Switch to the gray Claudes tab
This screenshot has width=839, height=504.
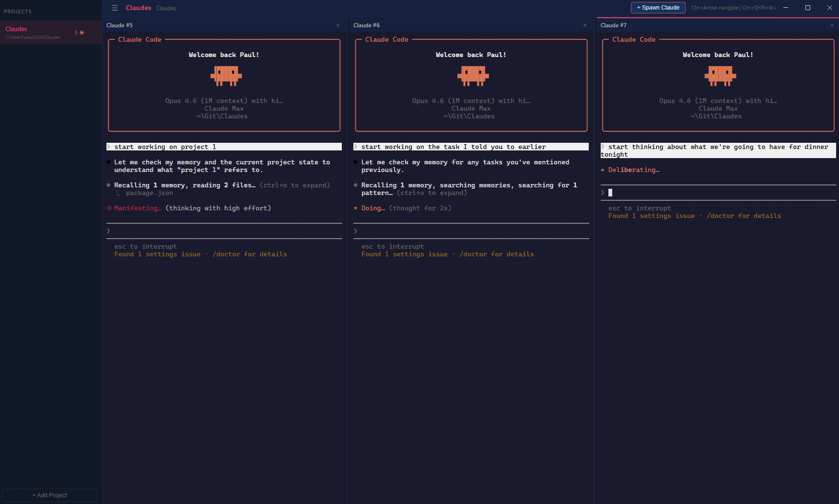pyautogui.click(x=166, y=8)
